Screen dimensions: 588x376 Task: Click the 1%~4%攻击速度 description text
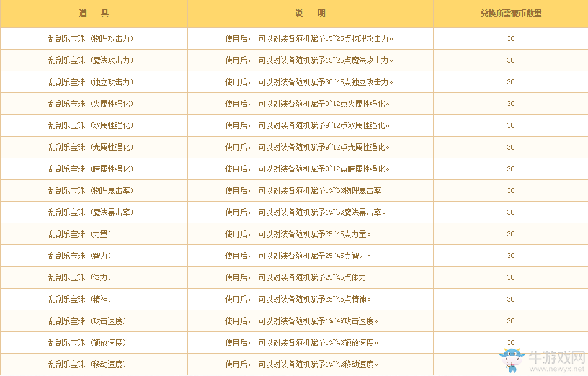[x=302, y=321]
